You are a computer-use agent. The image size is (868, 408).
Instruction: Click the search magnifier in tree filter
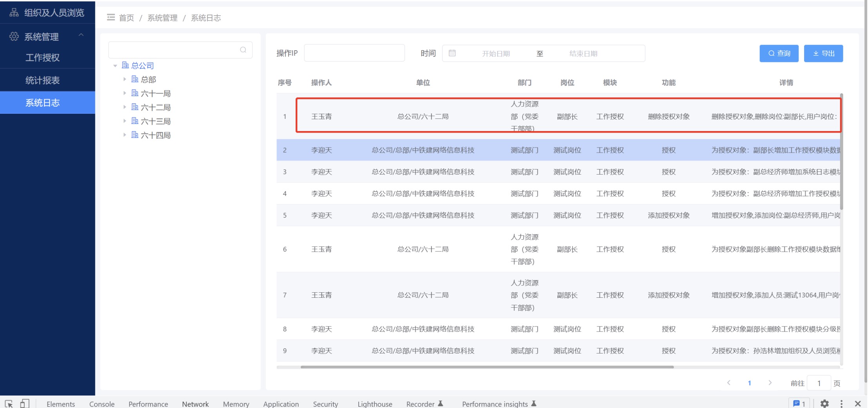243,50
